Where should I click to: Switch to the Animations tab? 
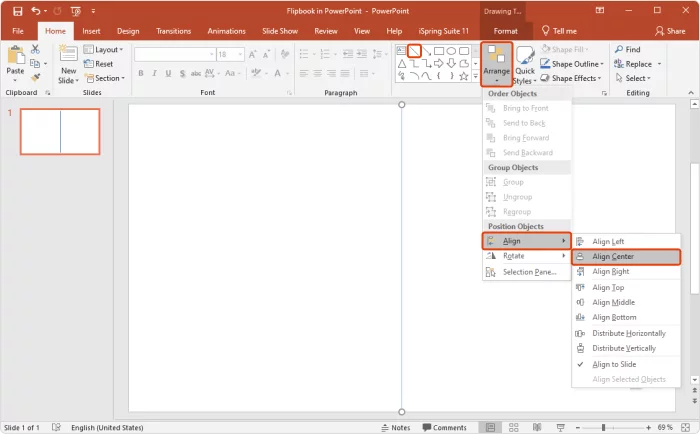pos(226,31)
